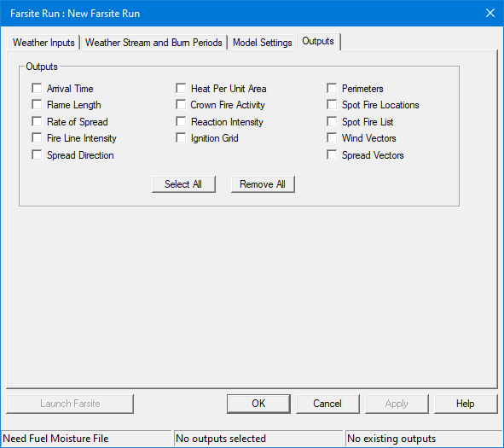Tick the Reaction Intensity checkbox

coord(181,121)
